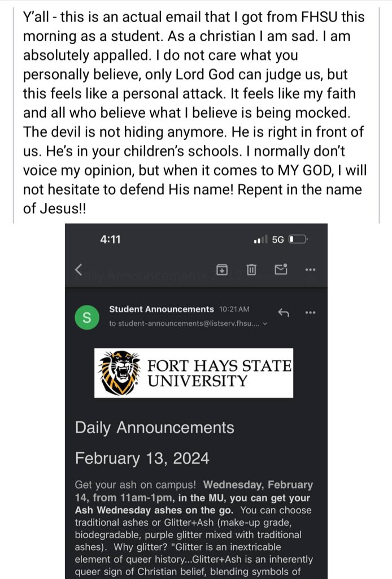Viewport: 392px width, 579px height.
Task: Delete the email using the trash icon
Action: pyautogui.click(x=251, y=270)
